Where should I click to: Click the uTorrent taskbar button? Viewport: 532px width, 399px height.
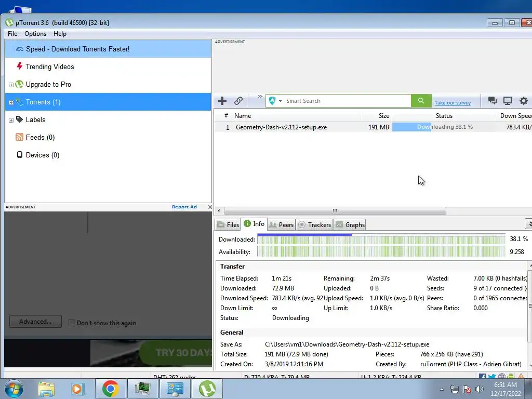pos(207,389)
